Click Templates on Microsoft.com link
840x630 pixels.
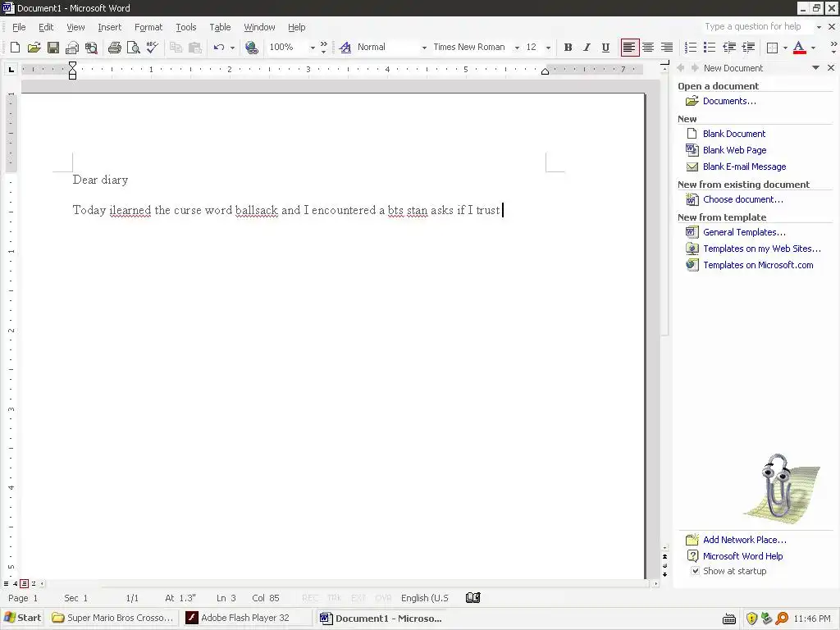tap(758, 265)
